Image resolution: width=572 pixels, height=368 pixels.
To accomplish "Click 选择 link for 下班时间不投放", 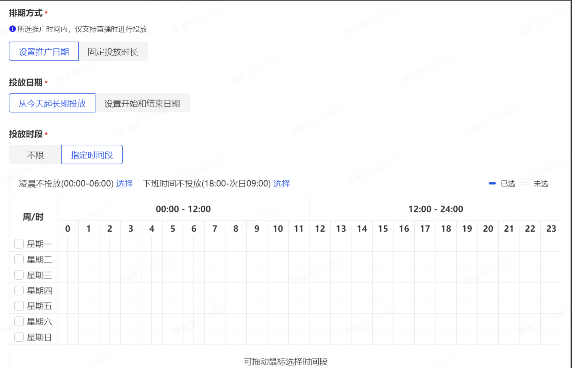I will point(282,183).
